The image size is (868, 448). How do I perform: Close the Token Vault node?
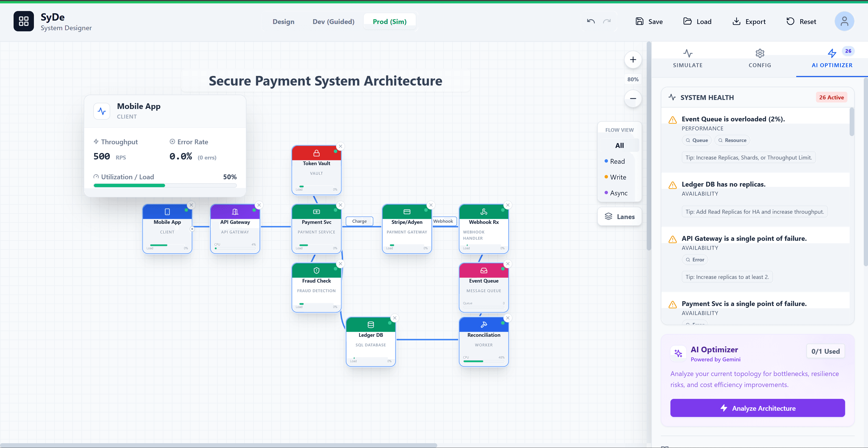click(340, 147)
